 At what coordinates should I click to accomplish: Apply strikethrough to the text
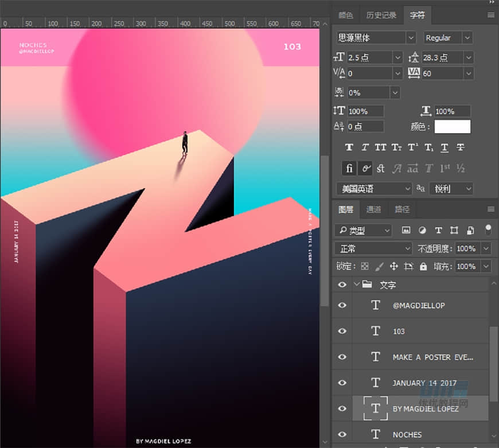460,147
